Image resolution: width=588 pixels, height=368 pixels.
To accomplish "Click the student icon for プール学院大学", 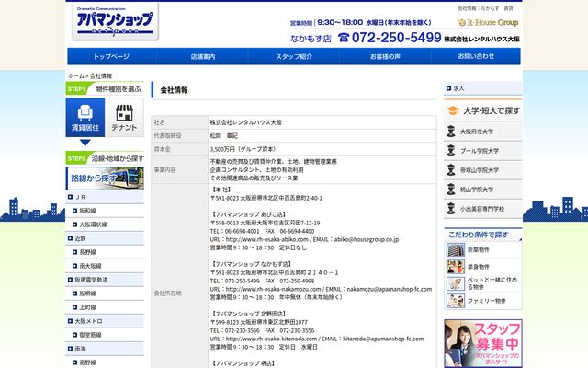I will coord(451,151).
